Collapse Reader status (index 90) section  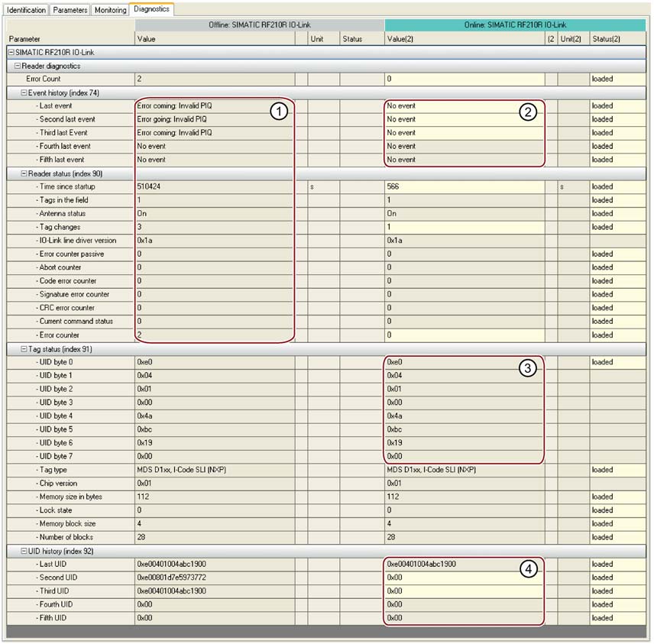click(x=24, y=173)
